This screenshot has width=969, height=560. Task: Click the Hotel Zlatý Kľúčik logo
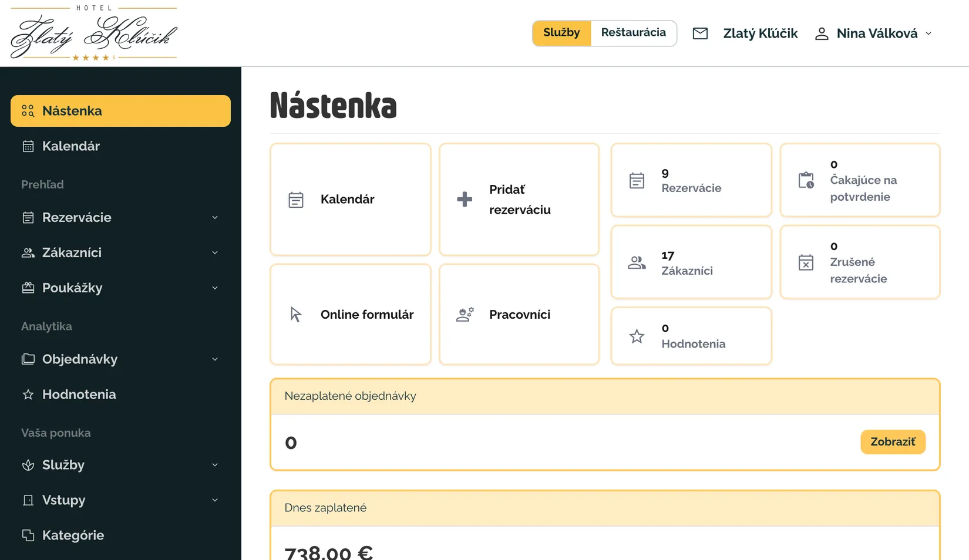coord(94,33)
